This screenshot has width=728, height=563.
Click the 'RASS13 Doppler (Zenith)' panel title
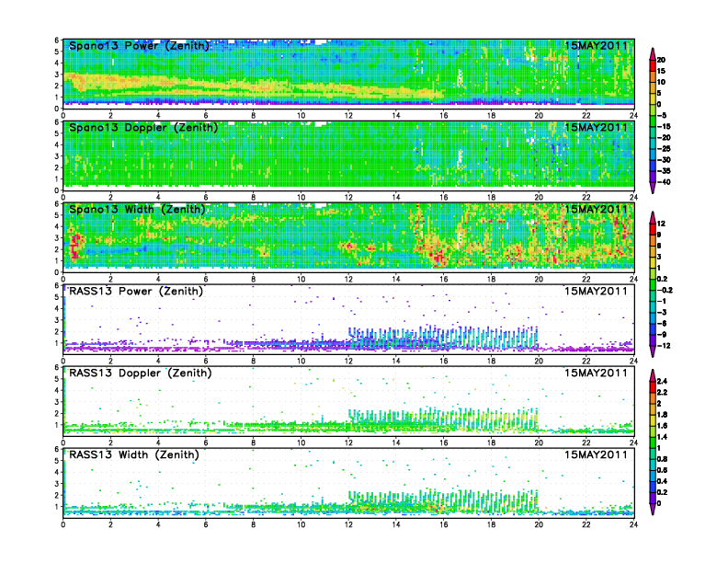click(141, 373)
